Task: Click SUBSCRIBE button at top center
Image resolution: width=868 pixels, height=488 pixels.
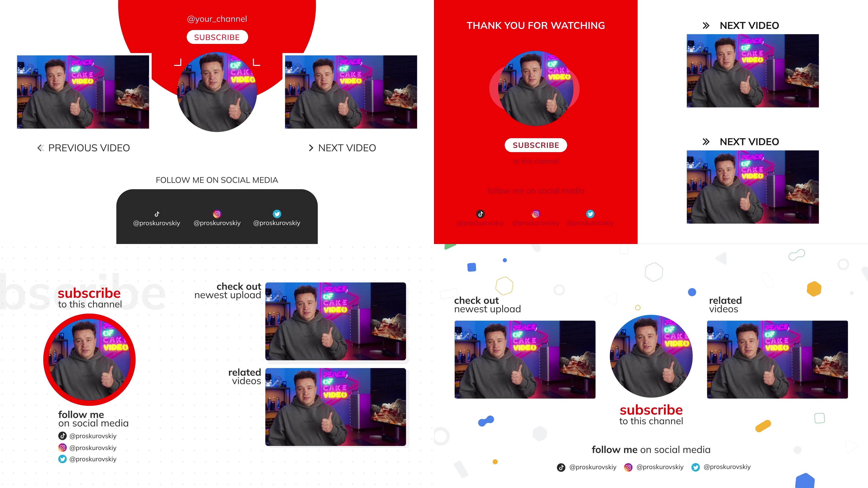Action: pos(217,37)
